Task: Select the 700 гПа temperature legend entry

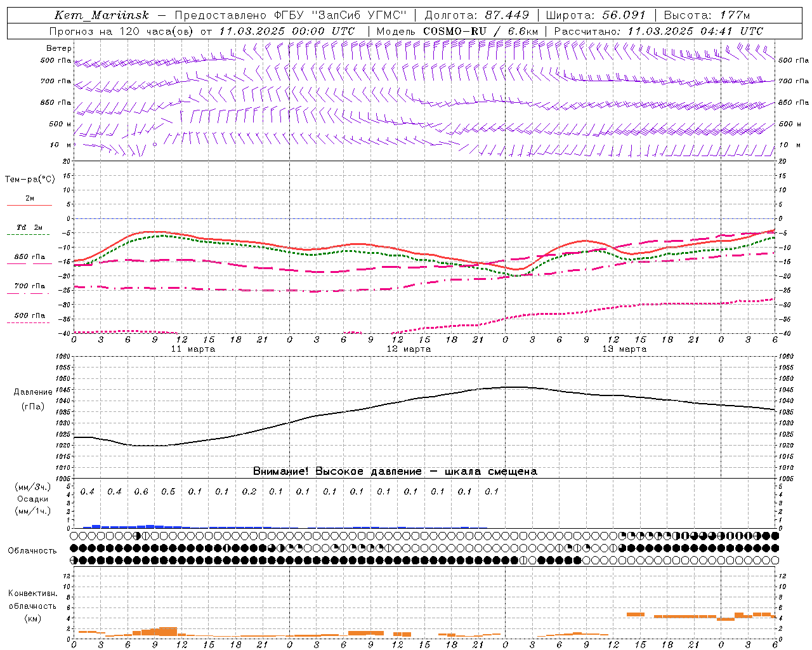Action: (x=30, y=286)
